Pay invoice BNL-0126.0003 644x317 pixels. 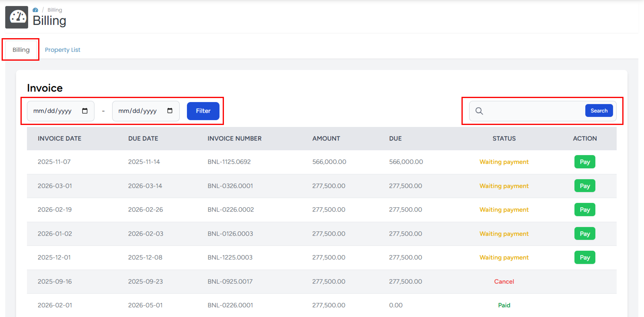[x=585, y=234]
